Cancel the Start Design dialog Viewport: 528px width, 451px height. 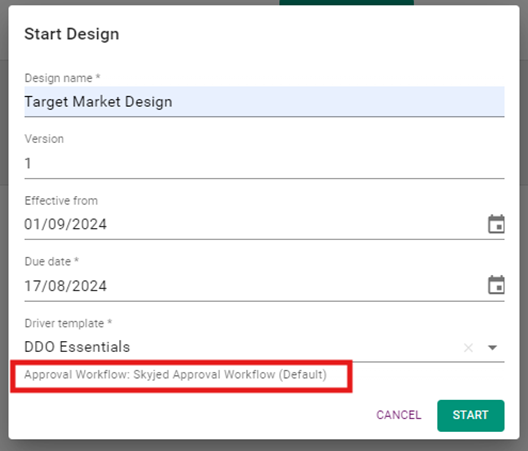click(398, 415)
